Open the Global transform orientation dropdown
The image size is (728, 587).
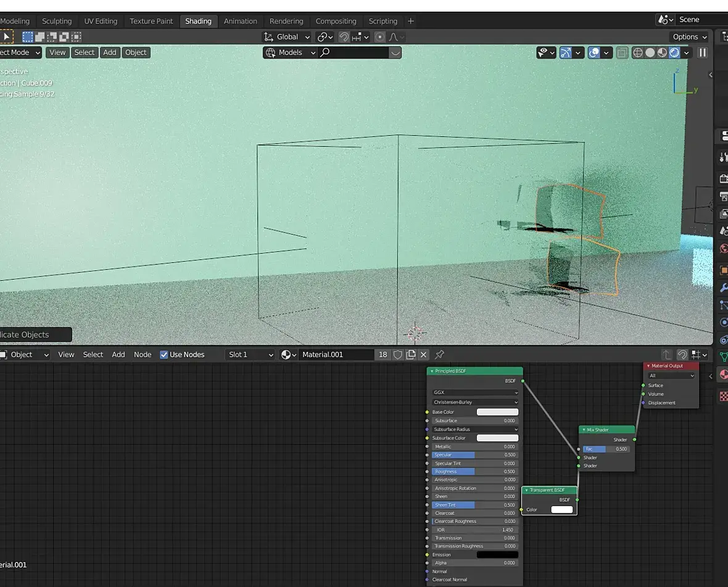point(286,37)
